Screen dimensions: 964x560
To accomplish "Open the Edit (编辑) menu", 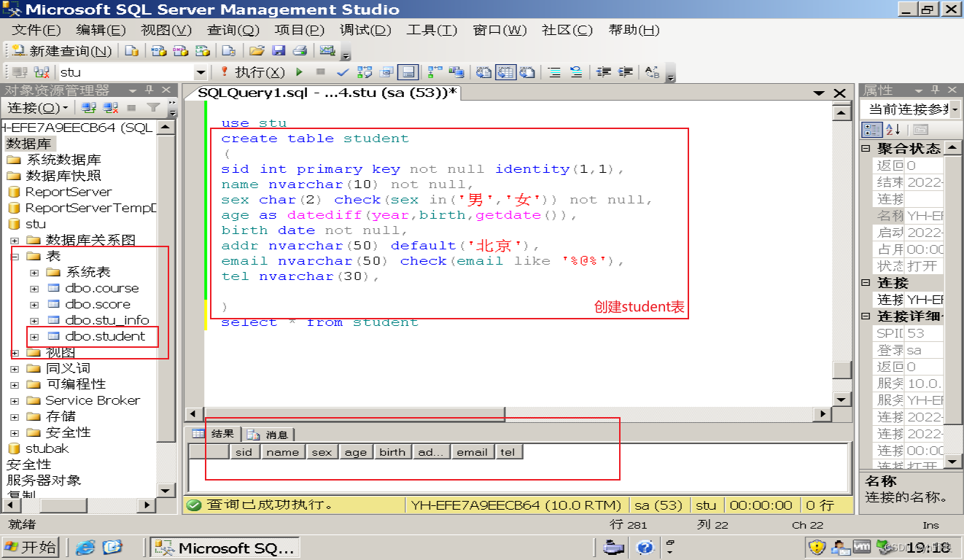I will coord(101,30).
